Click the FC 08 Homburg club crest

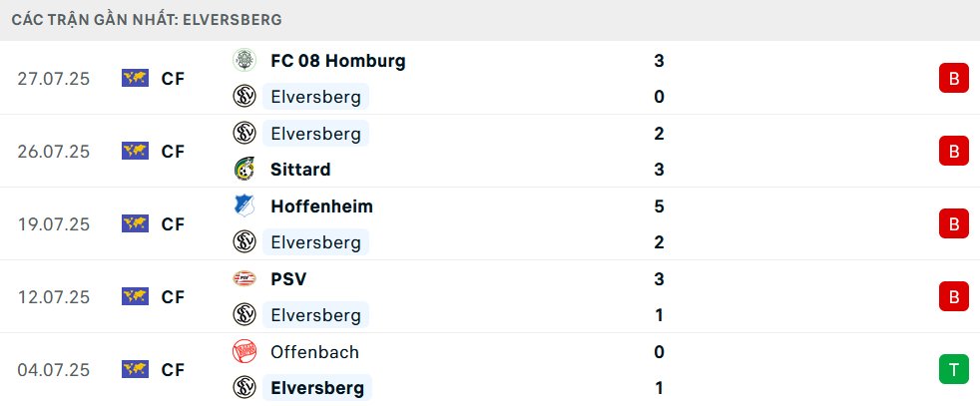(245, 61)
